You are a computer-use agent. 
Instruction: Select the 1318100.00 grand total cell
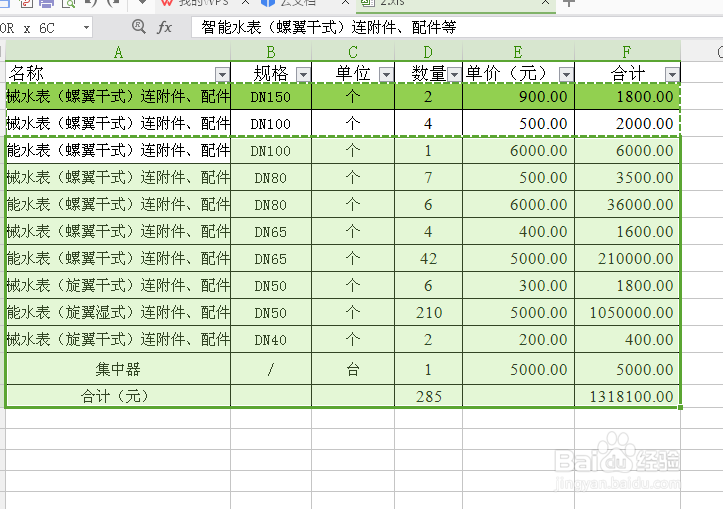click(627, 397)
